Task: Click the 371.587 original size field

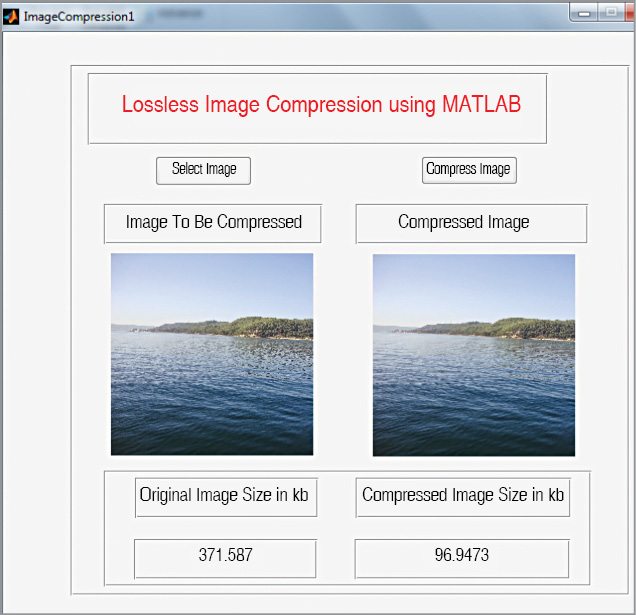Action: [225, 558]
